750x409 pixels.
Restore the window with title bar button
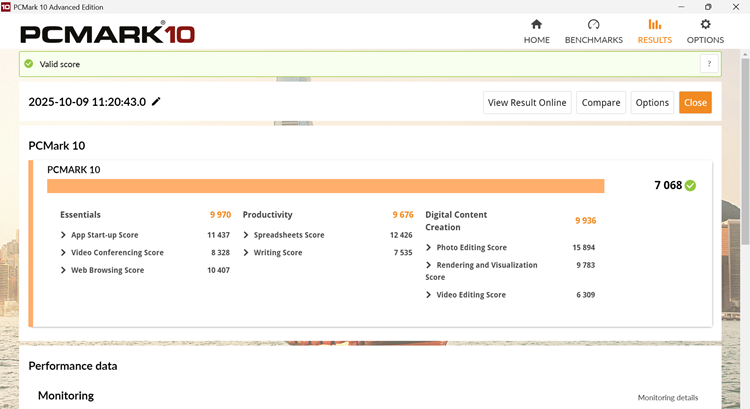pyautogui.click(x=708, y=7)
